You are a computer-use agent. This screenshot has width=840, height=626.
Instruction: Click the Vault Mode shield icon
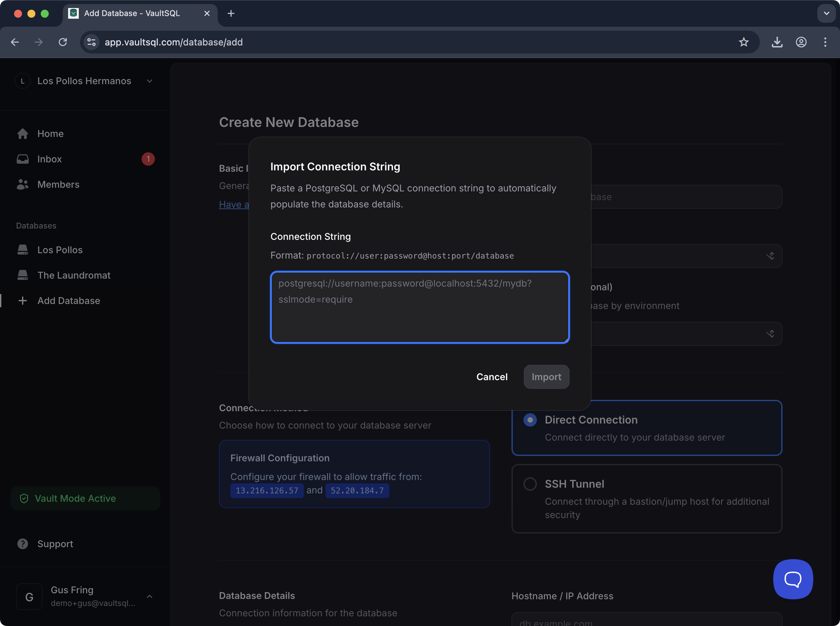click(24, 498)
